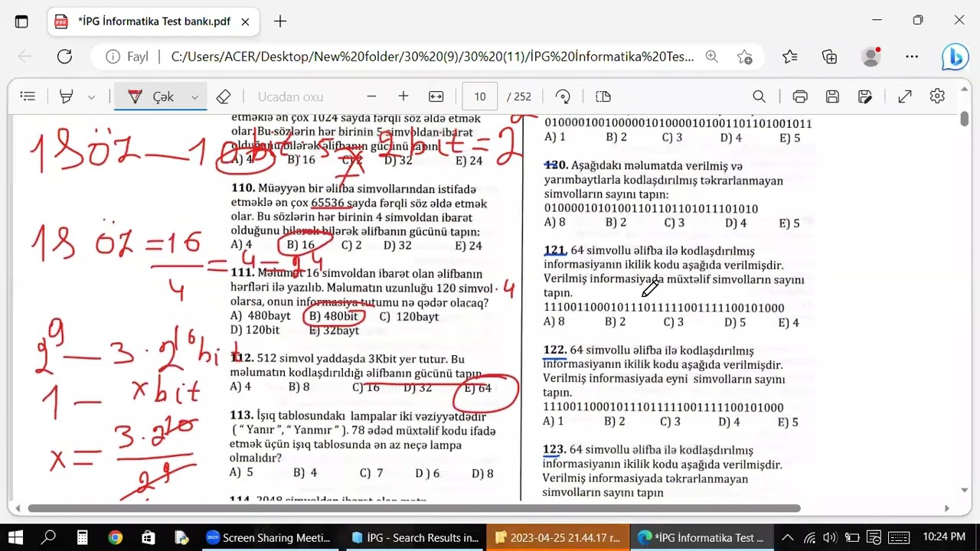Open the touch keyboard tray icon
Viewport: 980px width, 551px height.
(x=897, y=537)
